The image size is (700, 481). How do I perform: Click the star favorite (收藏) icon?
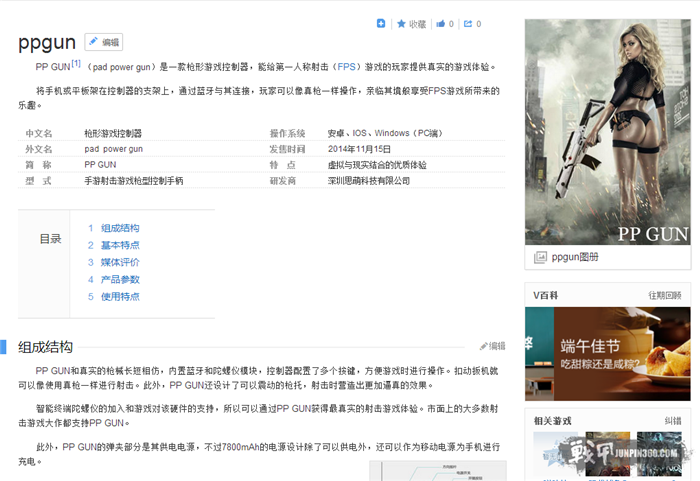click(401, 24)
